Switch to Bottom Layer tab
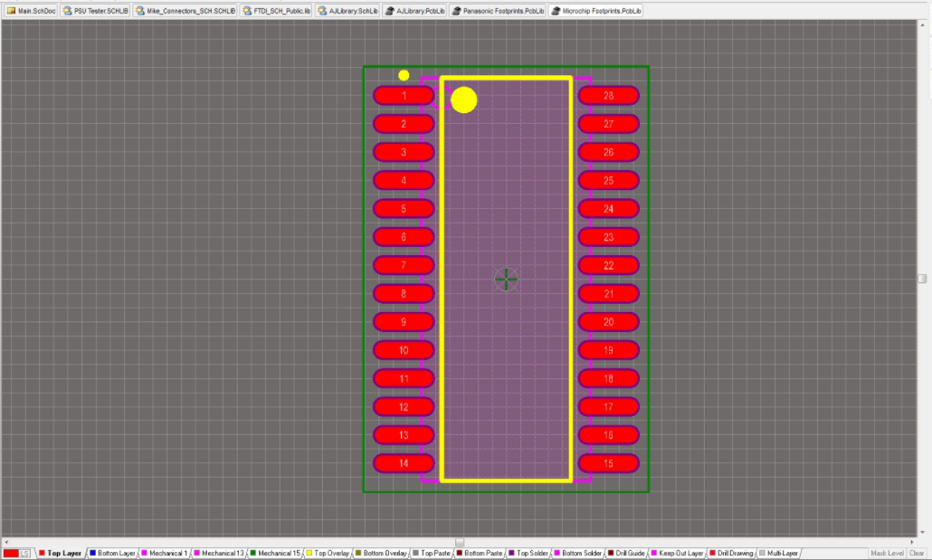 pyautogui.click(x=111, y=553)
